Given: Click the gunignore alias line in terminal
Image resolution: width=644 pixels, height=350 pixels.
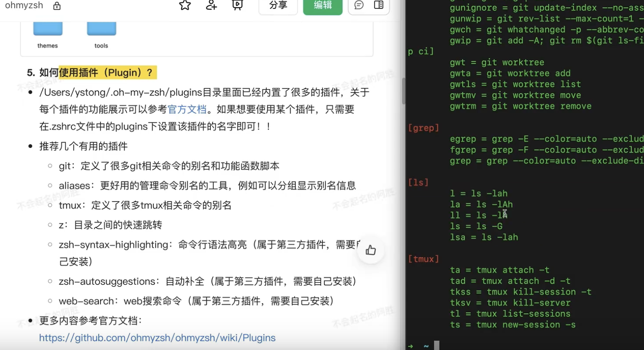Looking at the screenshot, I should [547, 8].
